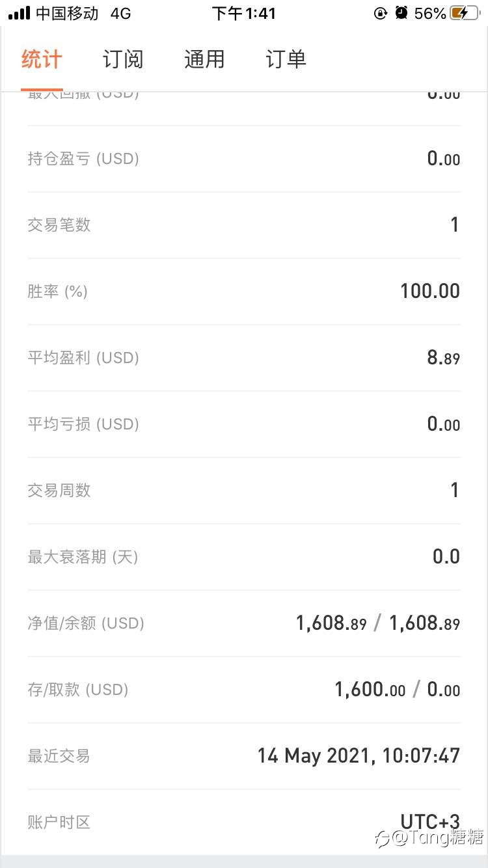Tap the 账户时区 UTC+3 row
This screenshot has width=488, height=868.
point(244,822)
